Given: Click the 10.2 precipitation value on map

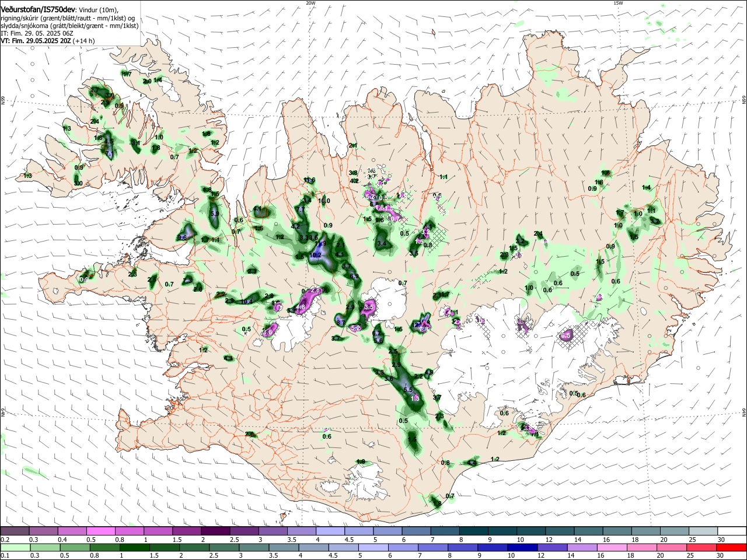Looking at the screenshot, I should [315, 255].
